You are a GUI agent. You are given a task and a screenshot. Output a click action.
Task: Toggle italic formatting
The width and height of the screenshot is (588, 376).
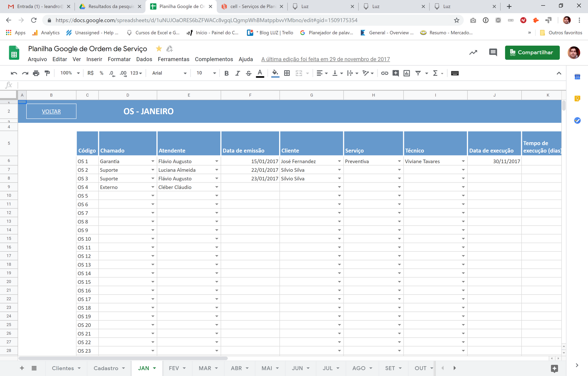click(x=237, y=73)
